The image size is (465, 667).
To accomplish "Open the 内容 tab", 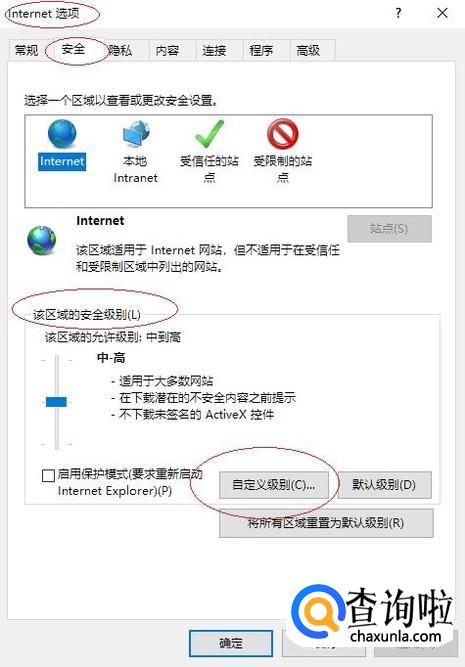I will [x=167, y=51].
